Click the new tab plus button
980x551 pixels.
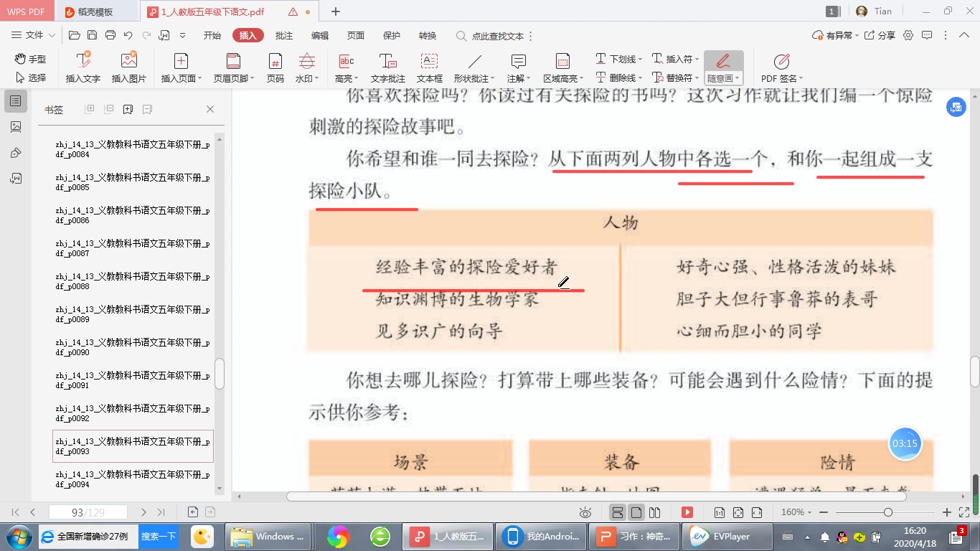[x=336, y=11]
